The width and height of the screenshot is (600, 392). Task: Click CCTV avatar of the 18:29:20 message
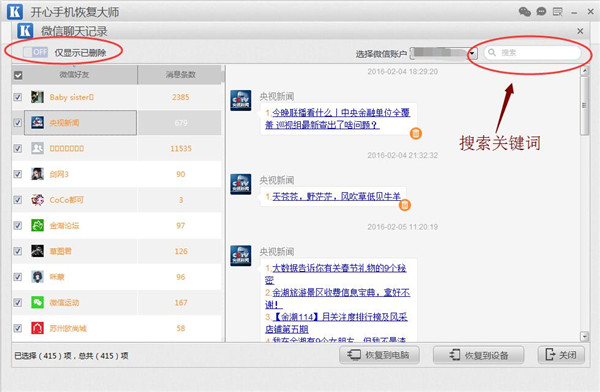tap(241, 100)
